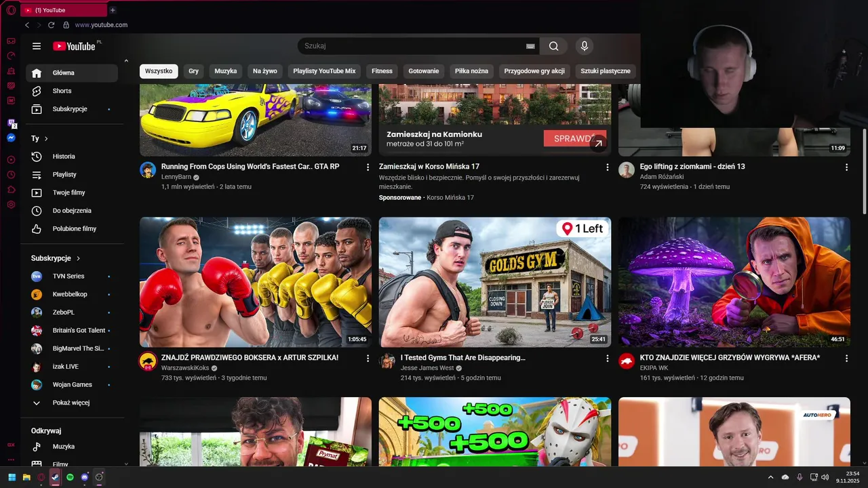Open a new tab with plus button
This screenshot has height=488, width=868.
(x=113, y=10)
